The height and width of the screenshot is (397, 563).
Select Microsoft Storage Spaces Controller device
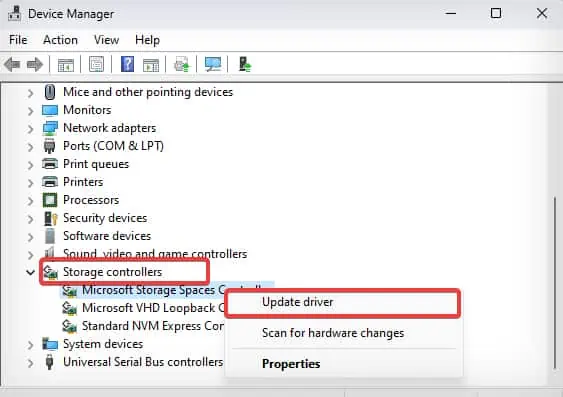(154, 290)
